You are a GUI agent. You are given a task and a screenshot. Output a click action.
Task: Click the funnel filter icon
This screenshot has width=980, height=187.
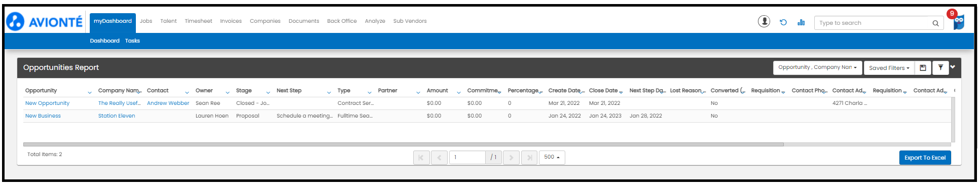click(x=940, y=67)
